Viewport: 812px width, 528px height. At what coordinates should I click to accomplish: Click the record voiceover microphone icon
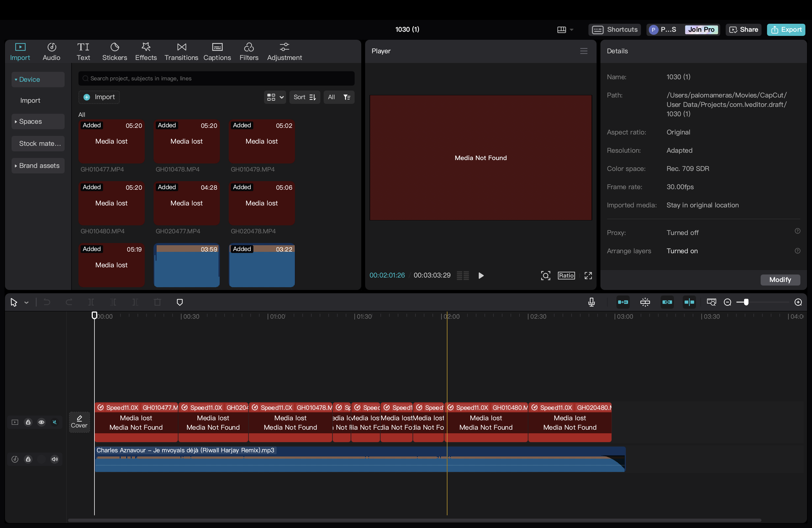point(591,302)
